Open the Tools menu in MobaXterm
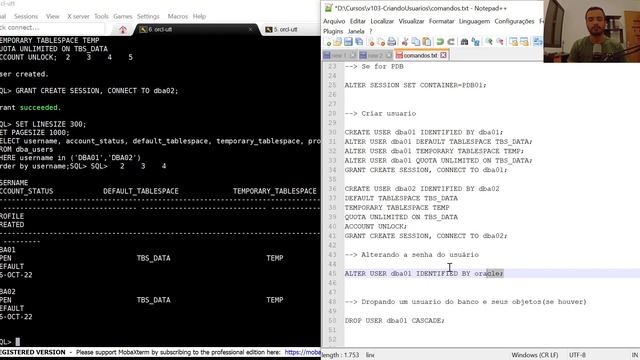The image size is (640, 360). click(x=101, y=16)
